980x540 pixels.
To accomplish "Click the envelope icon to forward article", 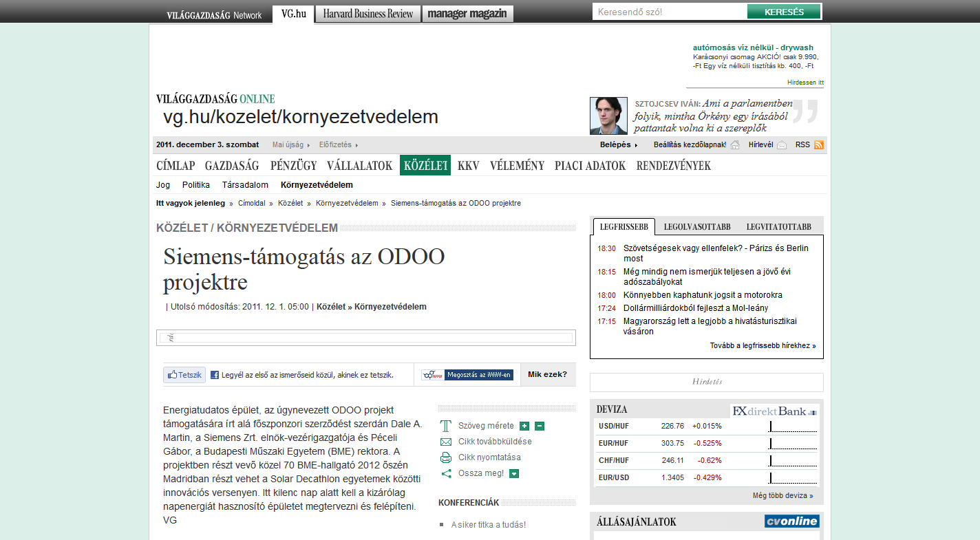I will (x=445, y=442).
